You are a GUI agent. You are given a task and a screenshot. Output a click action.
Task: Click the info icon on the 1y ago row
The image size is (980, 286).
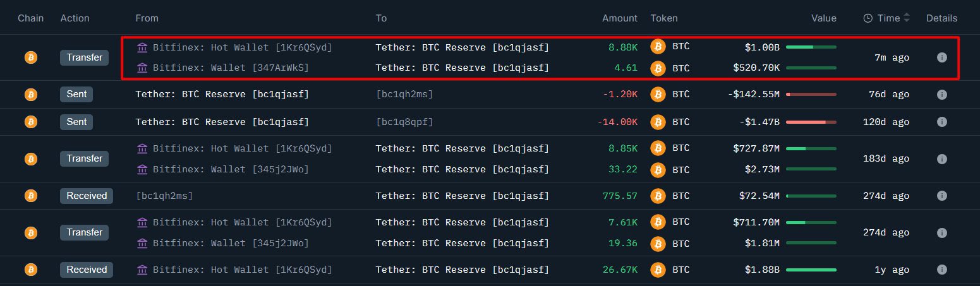[941, 270]
